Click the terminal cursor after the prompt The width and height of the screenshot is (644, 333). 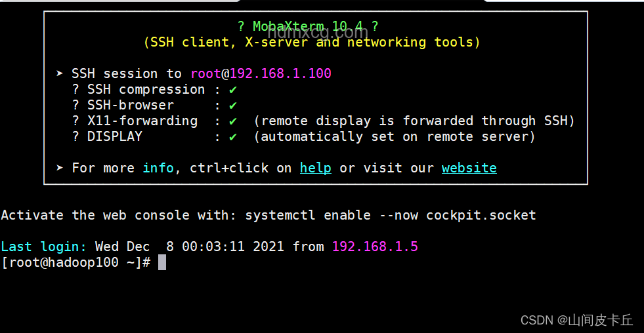click(x=162, y=262)
